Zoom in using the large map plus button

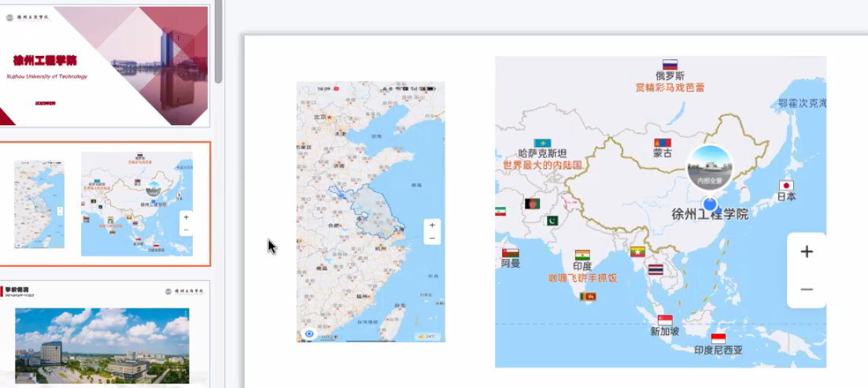pyautogui.click(x=807, y=252)
